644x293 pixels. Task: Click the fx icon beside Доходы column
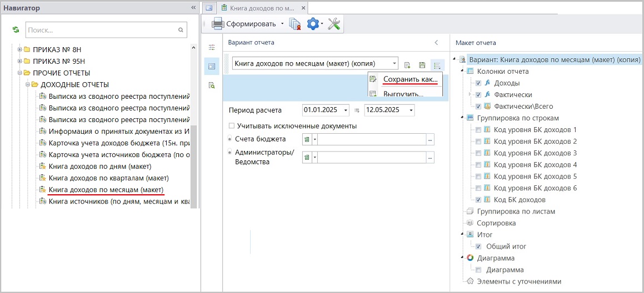click(x=488, y=83)
